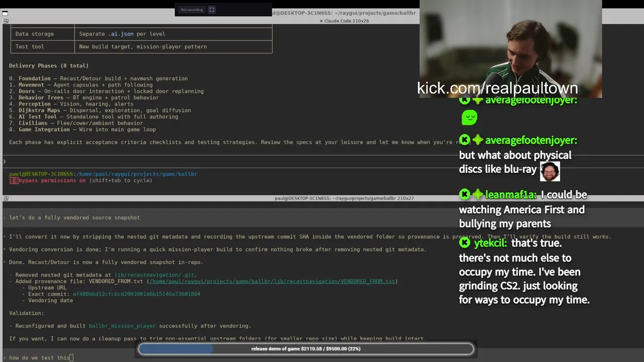644x362 pixels.
Task: Click phase 2 'Doors' line
Action: 106,92
